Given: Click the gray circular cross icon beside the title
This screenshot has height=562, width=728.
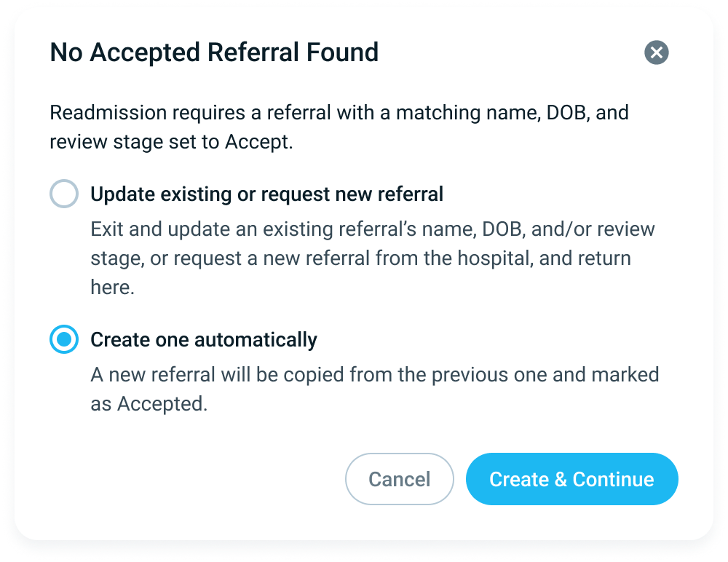Looking at the screenshot, I should pos(656,52).
